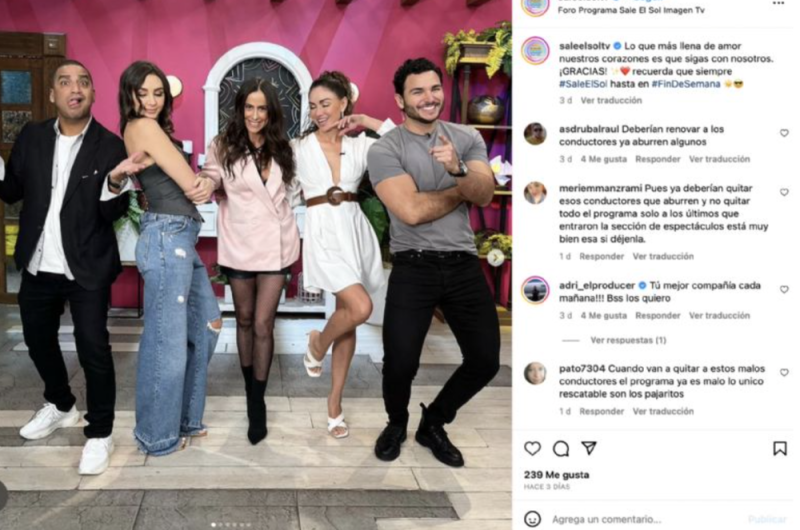
Task: Expand Ver respuestas (1) under adri_elproducer
Action: (628, 340)
